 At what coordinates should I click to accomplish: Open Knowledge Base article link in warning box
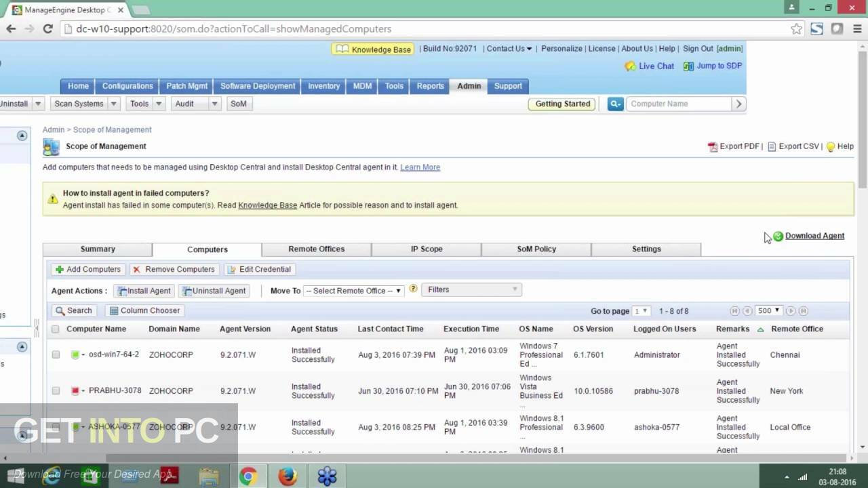pos(267,205)
